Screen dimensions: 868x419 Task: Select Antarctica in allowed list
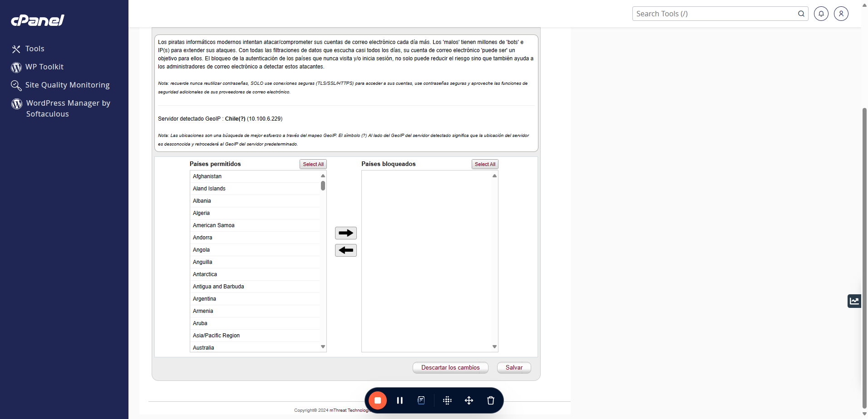[x=255, y=274]
